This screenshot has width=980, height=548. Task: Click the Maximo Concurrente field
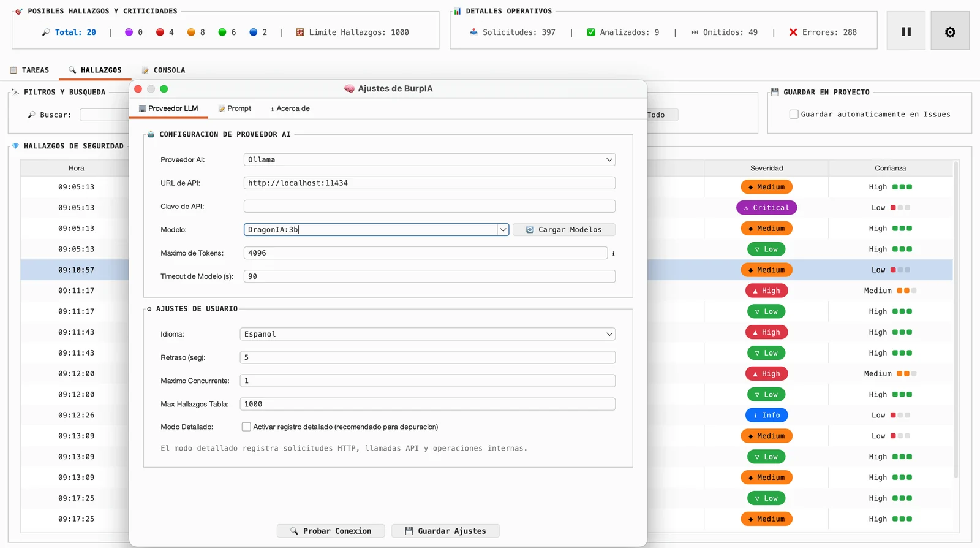[x=428, y=381]
